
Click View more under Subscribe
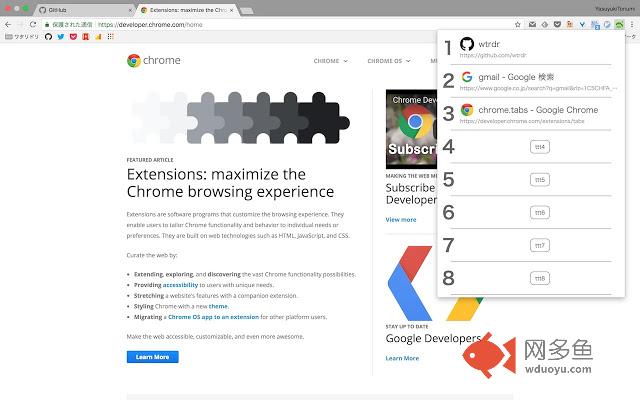point(401,220)
